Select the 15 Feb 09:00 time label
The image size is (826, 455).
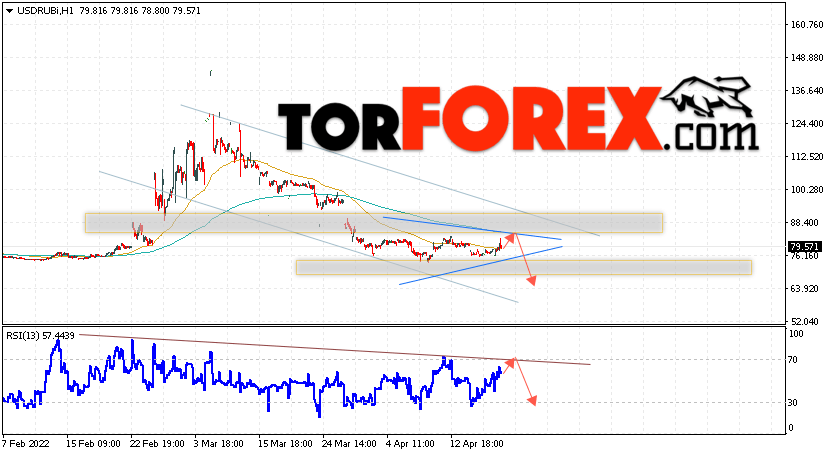(93, 444)
